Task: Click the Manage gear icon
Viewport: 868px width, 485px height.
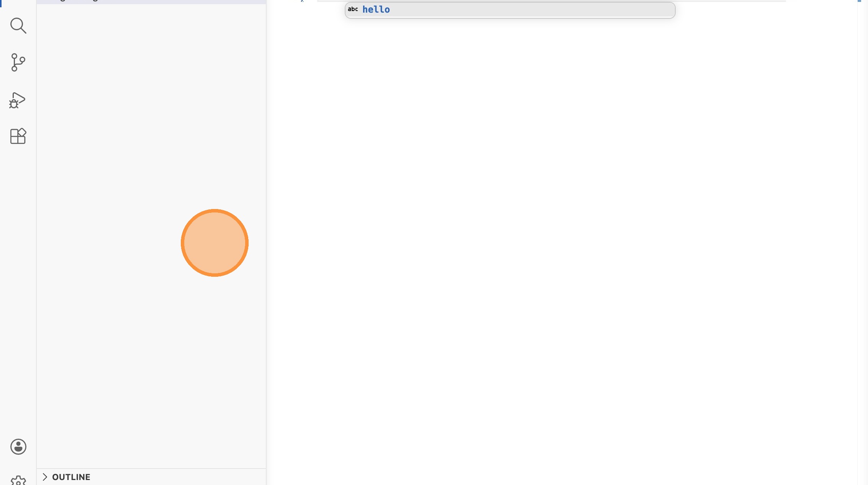Action: click(18, 480)
